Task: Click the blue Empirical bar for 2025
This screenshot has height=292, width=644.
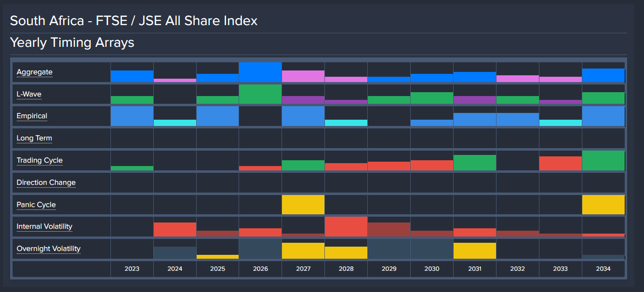Action: 217,116
